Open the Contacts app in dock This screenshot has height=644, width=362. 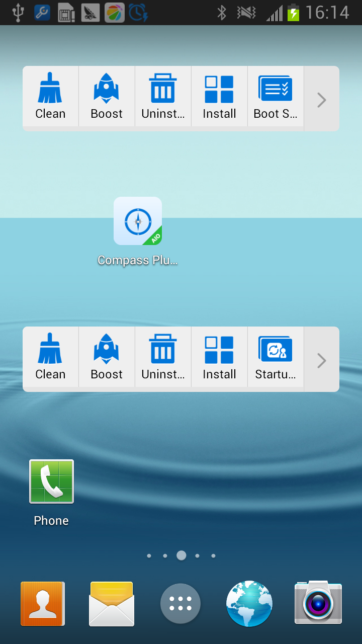(43, 604)
